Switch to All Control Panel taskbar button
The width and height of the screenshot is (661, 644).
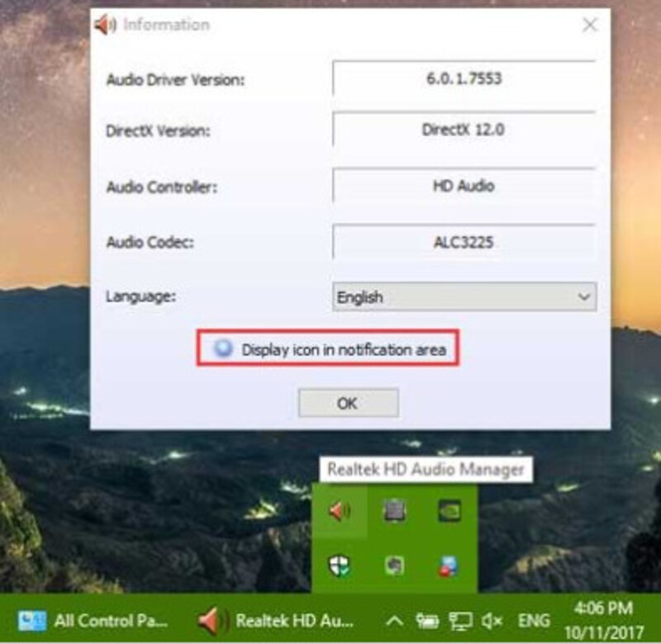[x=93, y=620]
